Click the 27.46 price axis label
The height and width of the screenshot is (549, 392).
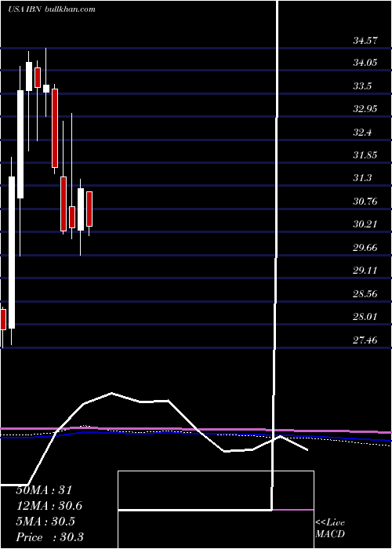pos(365,340)
